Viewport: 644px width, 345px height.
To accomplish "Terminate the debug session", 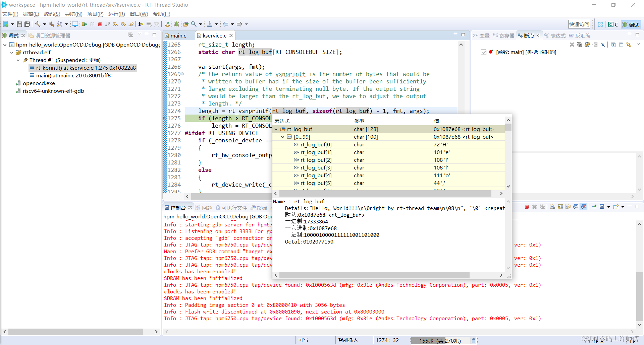I will (x=100, y=24).
